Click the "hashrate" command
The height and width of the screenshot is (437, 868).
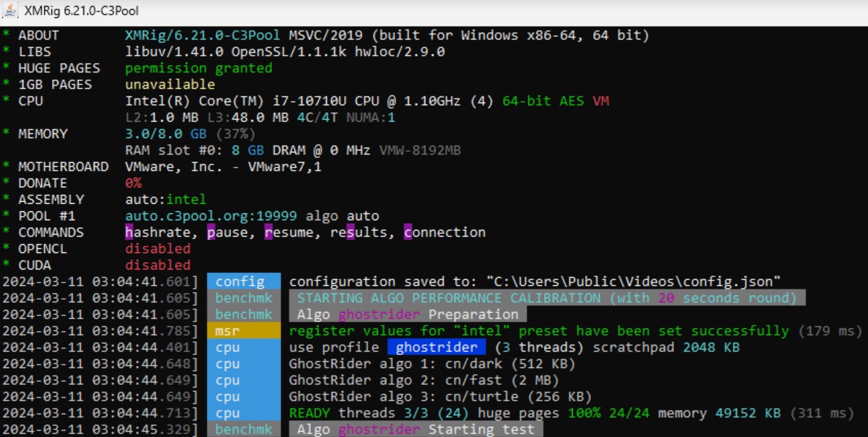pyautogui.click(x=157, y=233)
